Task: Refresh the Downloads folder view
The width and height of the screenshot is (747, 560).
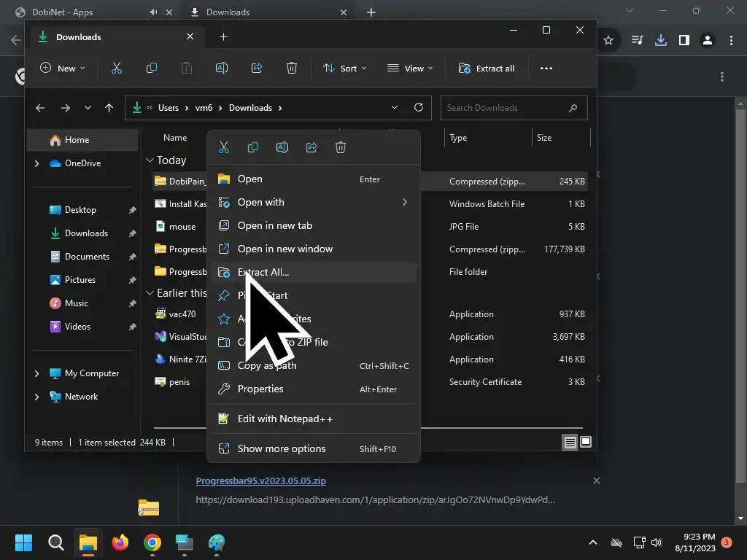Action: 419,108
